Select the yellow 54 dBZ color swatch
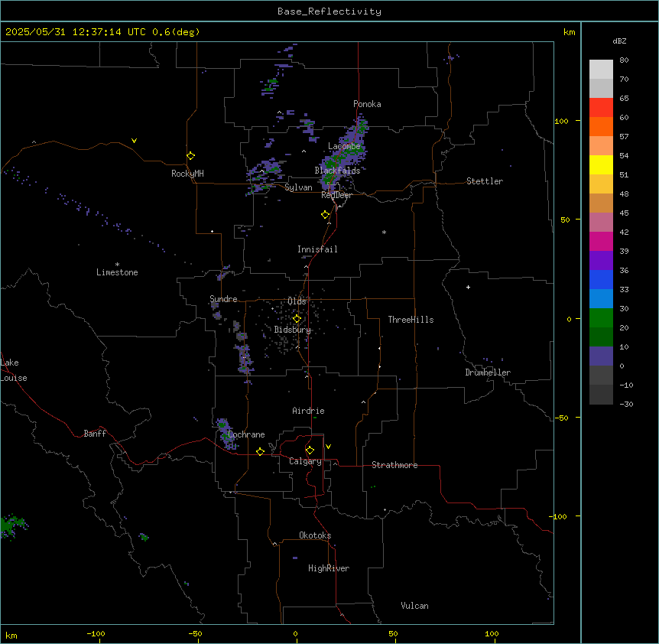This screenshot has height=644, width=659. tap(601, 164)
